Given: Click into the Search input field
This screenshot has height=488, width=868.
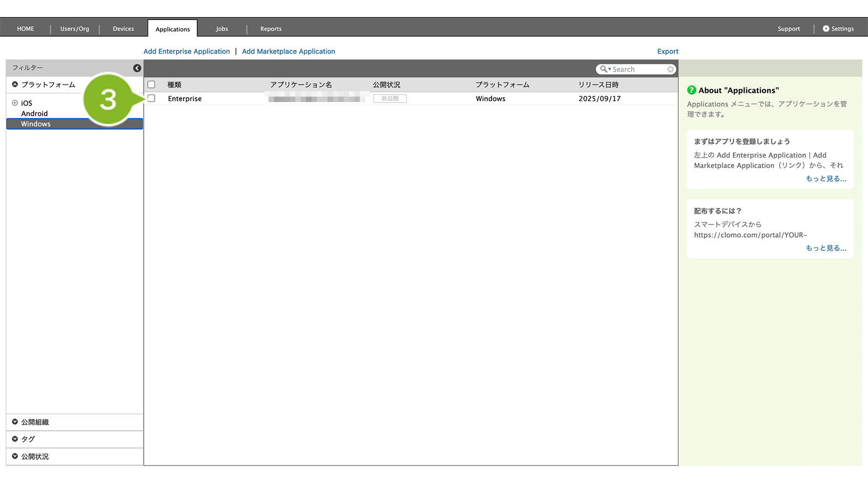Looking at the screenshot, I should [637, 69].
